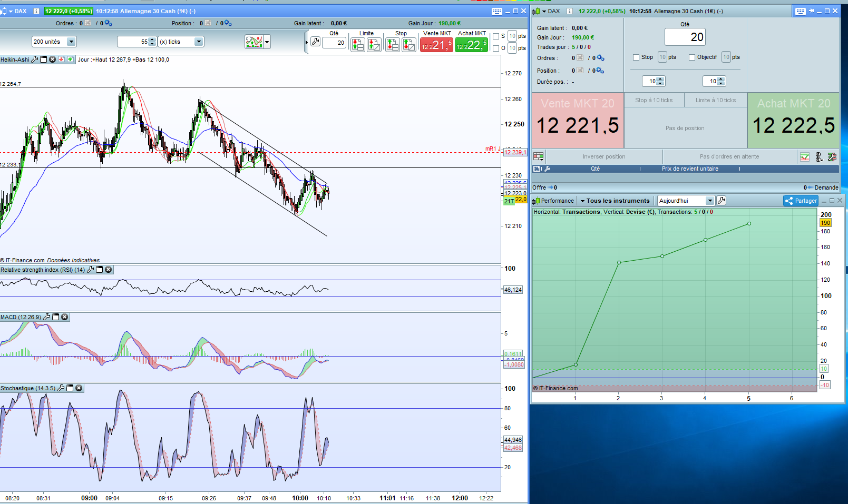Open the Heikin-Ashi wrench settings
The height and width of the screenshot is (504, 848).
[x=35, y=60]
